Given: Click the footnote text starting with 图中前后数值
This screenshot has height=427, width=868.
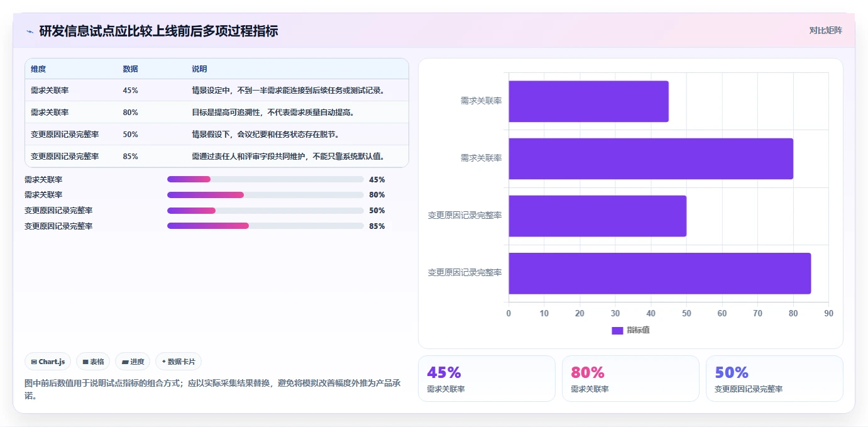Looking at the screenshot, I should 212,389.
